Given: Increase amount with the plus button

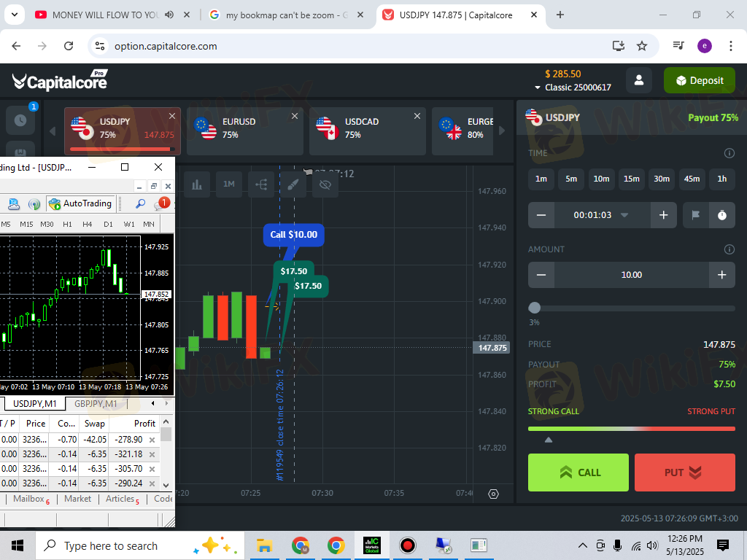Looking at the screenshot, I should click(x=721, y=275).
